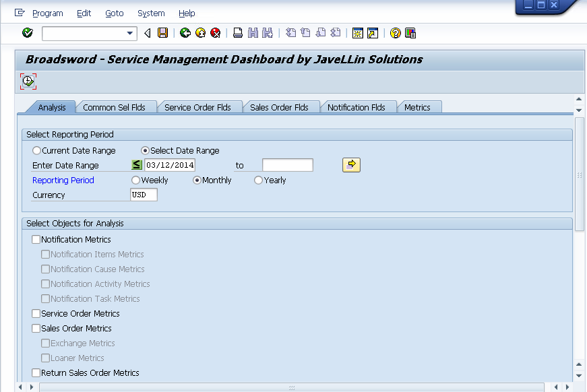The width and height of the screenshot is (587, 392).
Task: Open the Edit menu
Action: [84, 13]
